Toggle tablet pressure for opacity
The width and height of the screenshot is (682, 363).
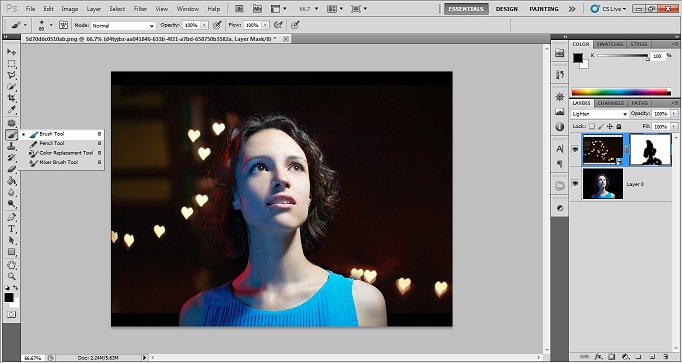(x=217, y=25)
